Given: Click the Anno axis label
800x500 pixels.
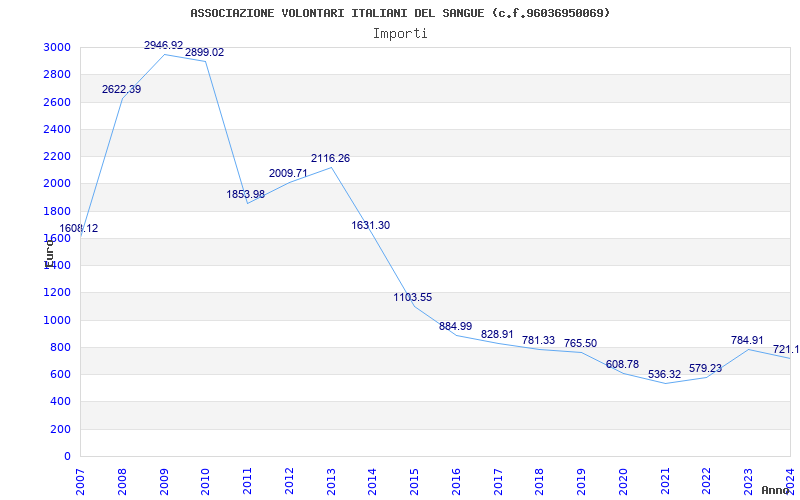Looking at the screenshot, I should coord(775,491).
